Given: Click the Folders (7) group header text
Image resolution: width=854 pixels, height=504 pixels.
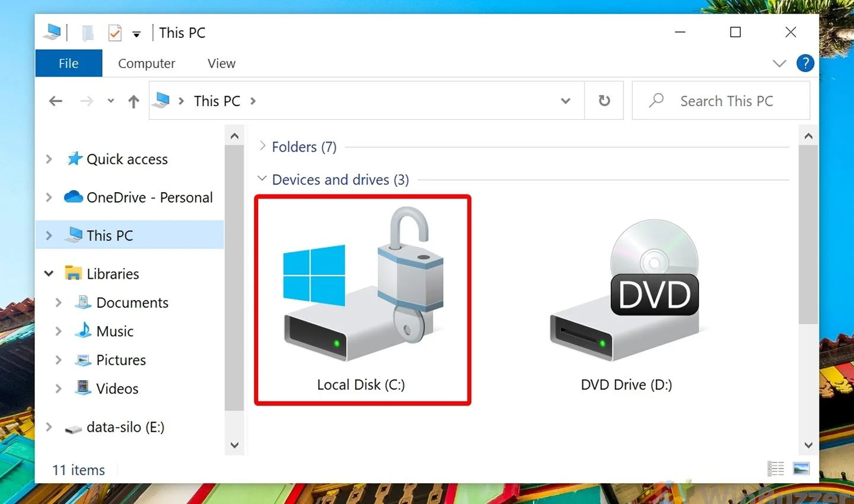Looking at the screenshot, I should coord(304,146).
